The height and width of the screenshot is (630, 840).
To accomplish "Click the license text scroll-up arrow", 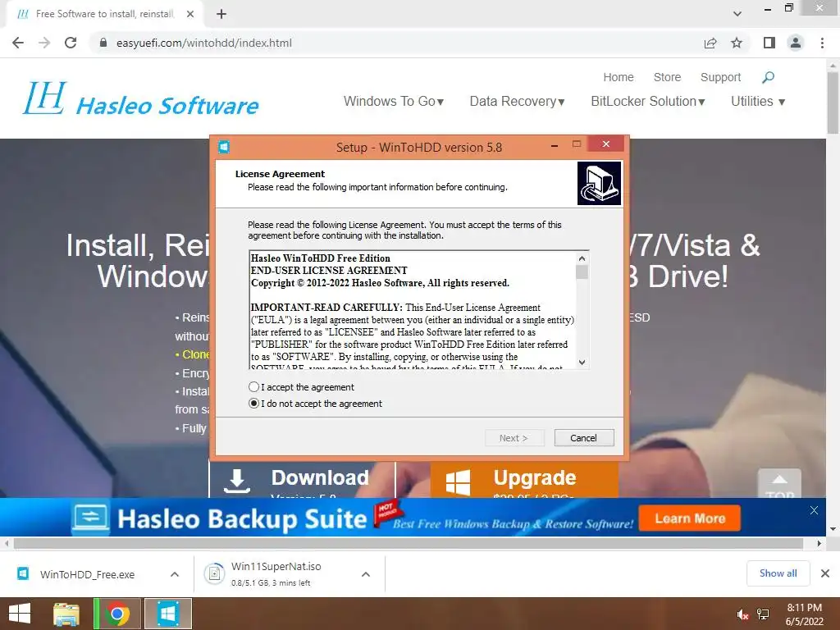I will point(582,258).
